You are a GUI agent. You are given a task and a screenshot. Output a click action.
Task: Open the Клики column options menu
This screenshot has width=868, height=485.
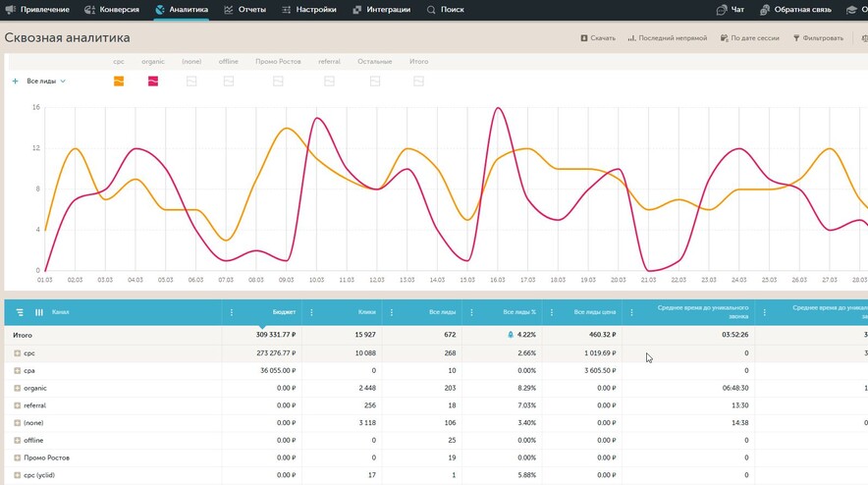(x=311, y=312)
